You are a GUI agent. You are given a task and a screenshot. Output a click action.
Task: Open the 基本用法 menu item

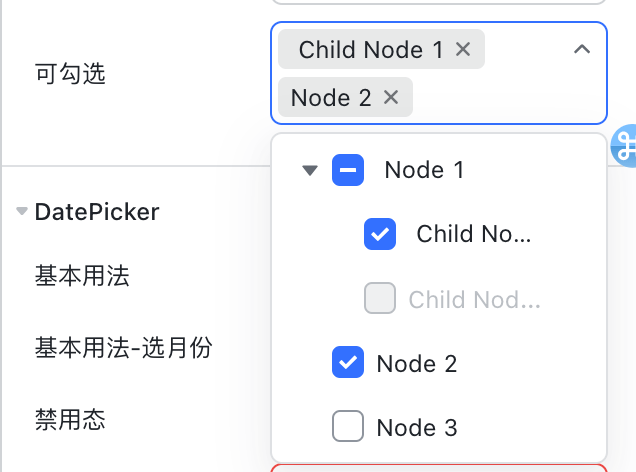82,276
